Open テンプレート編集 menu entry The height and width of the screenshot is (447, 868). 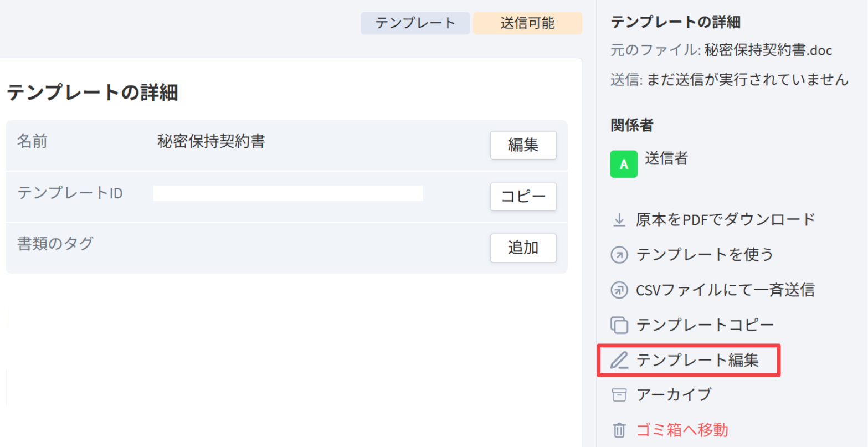697,361
